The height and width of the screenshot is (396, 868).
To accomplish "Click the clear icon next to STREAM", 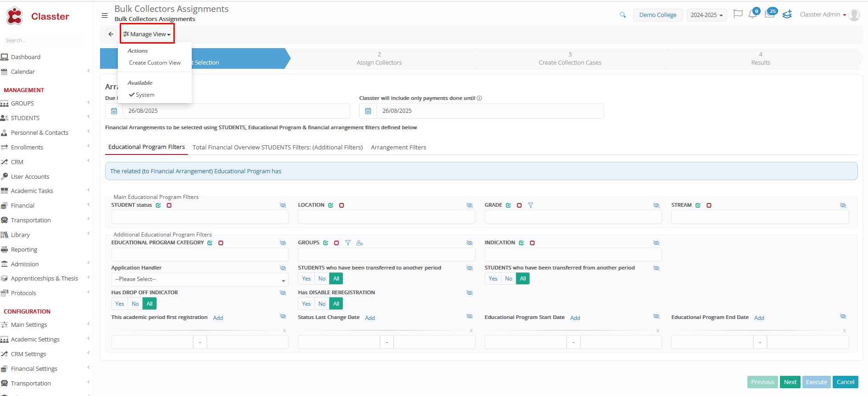I will point(709,205).
